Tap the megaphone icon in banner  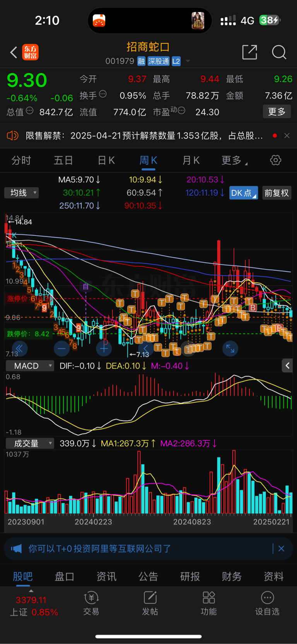click(16, 548)
